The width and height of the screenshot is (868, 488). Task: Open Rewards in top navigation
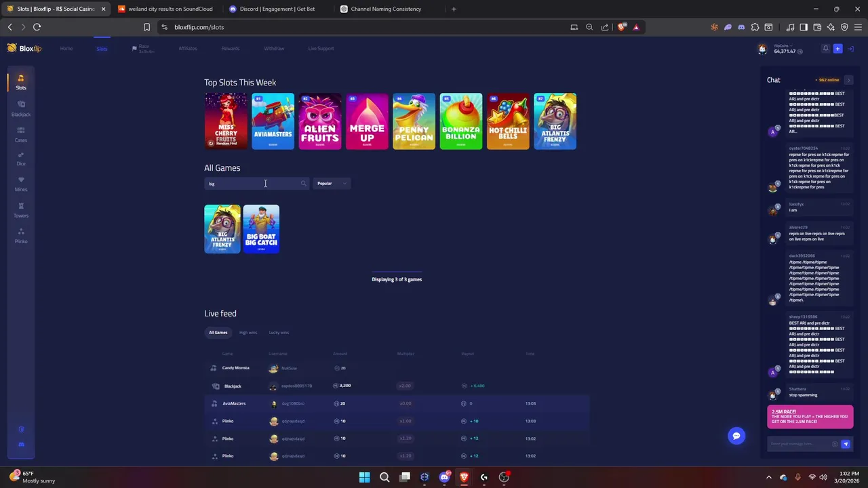coord(231,49)
